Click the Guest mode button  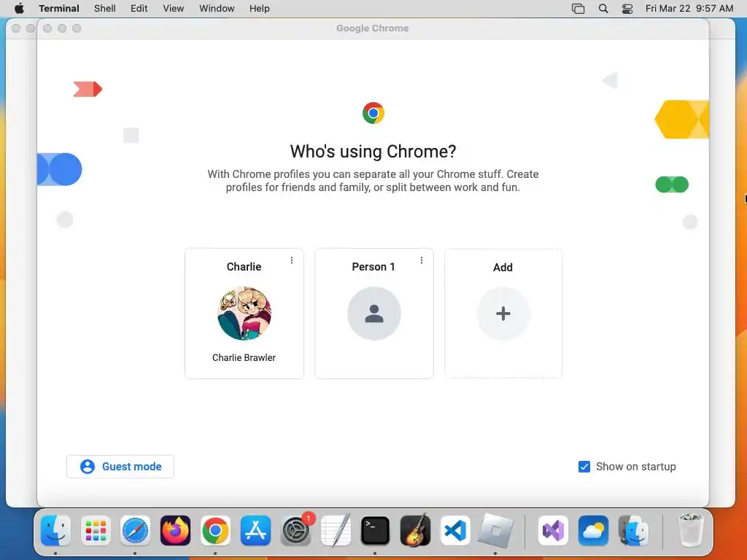point(120,467)
